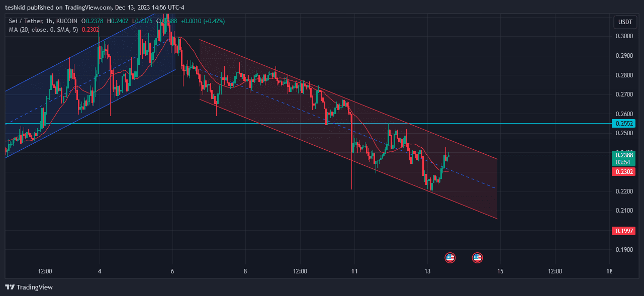644x296 pixels.
Task: Select the red 0.2302 MA price label
Action: point(623,172)
